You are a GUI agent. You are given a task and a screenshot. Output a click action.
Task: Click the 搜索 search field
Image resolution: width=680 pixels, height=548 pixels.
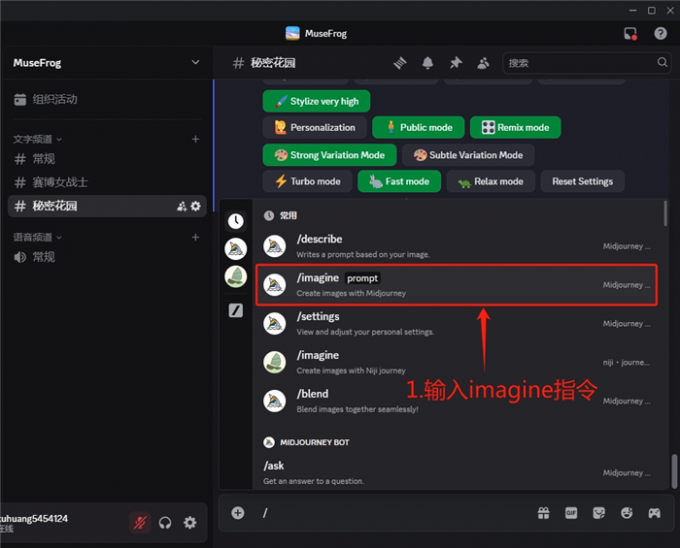click(580, 63)
